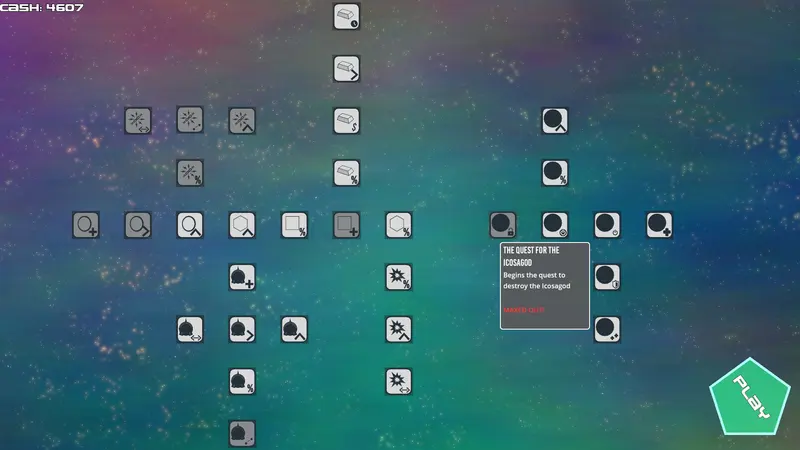Click the hexagon with percent upgrade
This screenshot has width=800, height=450.
click(398, 225)
